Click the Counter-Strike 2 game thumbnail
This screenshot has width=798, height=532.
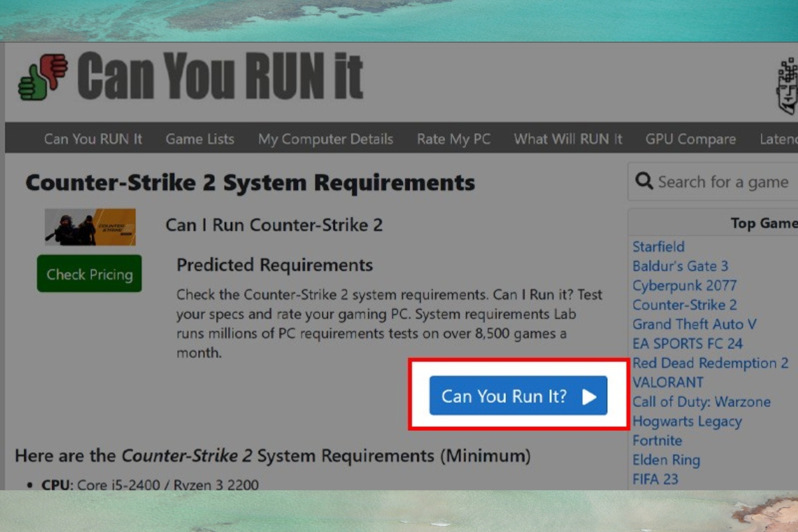click(x=90, y=227)
